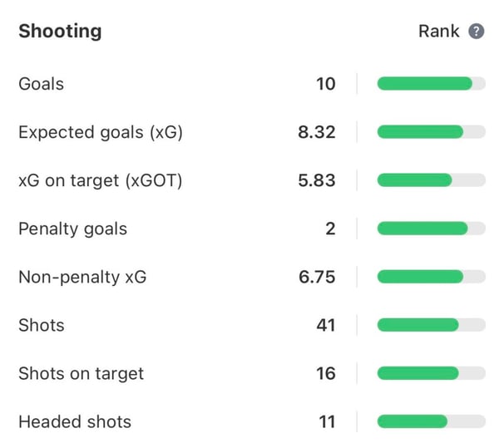This screenshot has height=448, width=499.
Task: Click the Goals value 10
Action: click(326, 84)
